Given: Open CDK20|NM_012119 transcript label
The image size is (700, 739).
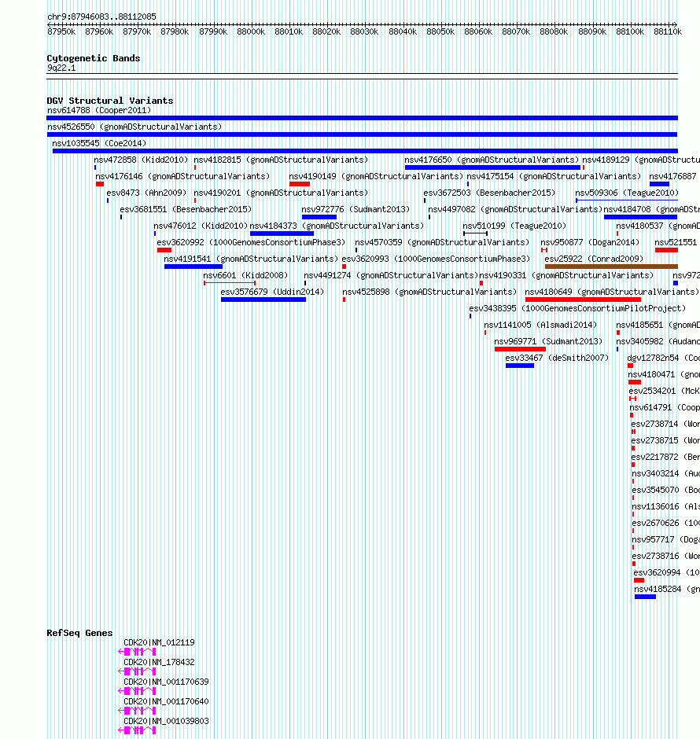Looking at the screenshot, I should click(159, 642).
